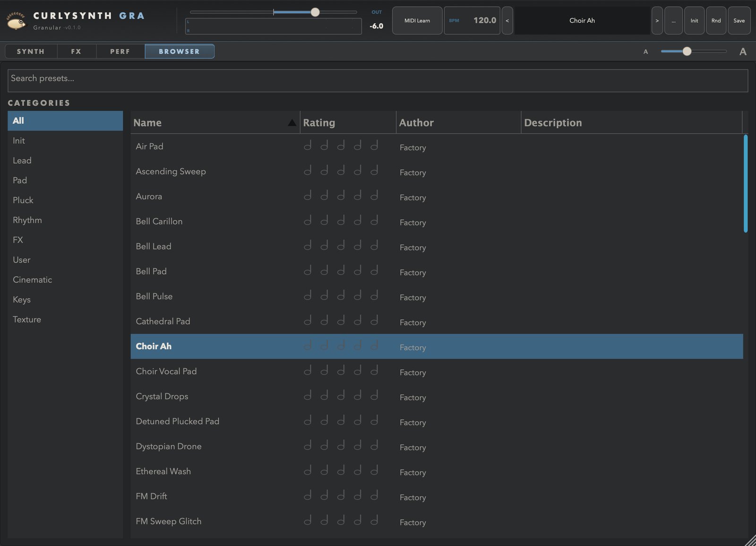Randomize with the Rnd button
The width and height of the screenshot is (756, 546).
tap(716, 20)
